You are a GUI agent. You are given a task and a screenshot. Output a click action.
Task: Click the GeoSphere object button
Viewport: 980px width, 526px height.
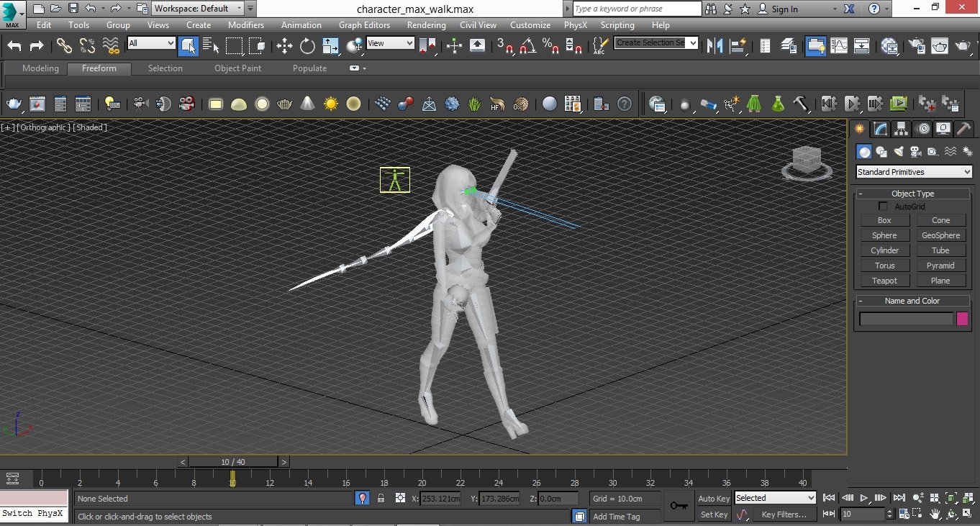point(941,235)
